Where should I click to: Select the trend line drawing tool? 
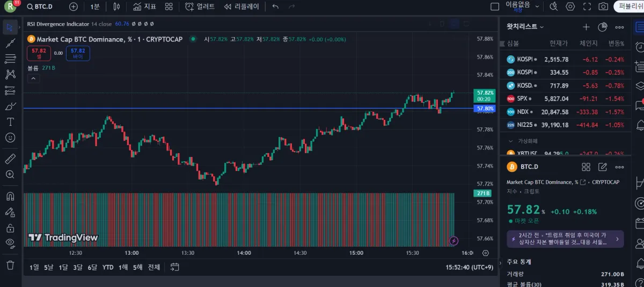pyautogui.click(x=10, y=43)
